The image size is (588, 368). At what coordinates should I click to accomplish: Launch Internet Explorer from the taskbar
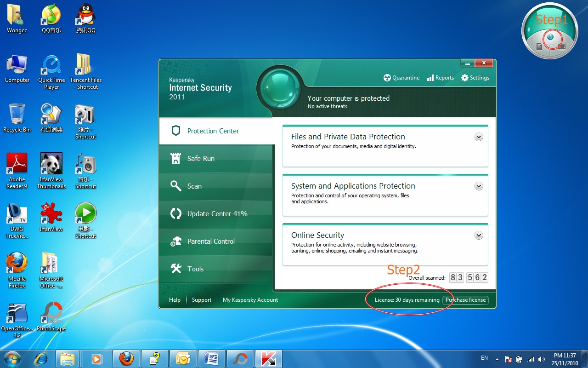click(x=42, y=358)
